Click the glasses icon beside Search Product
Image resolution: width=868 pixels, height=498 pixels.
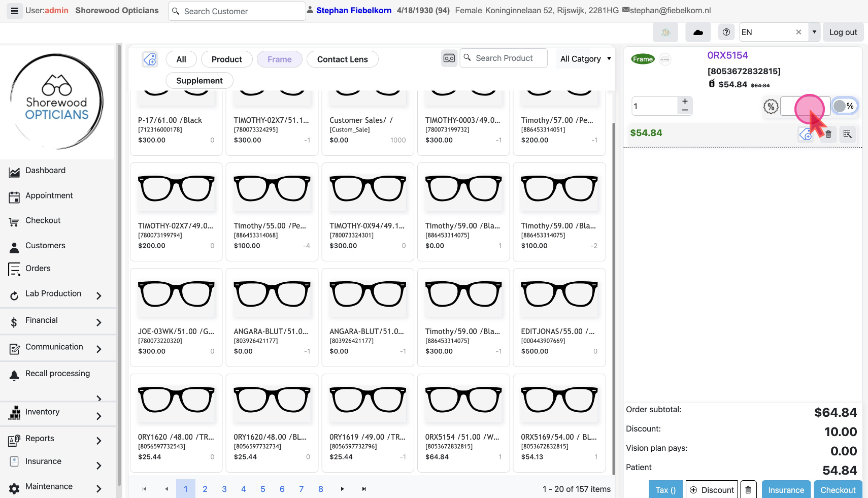[449, 58]
